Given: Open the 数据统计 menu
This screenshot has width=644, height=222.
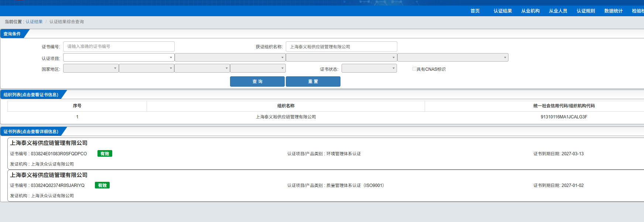Looking at the screenshot, I should 613,11.
